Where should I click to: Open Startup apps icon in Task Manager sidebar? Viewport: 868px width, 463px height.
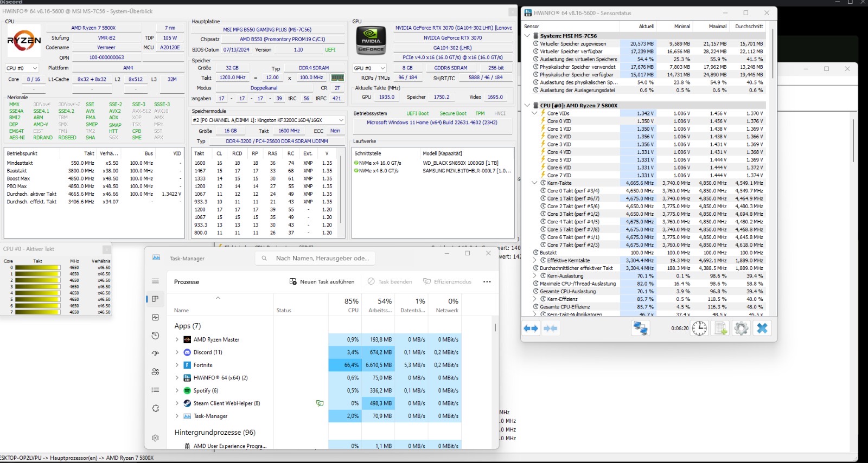155,353
